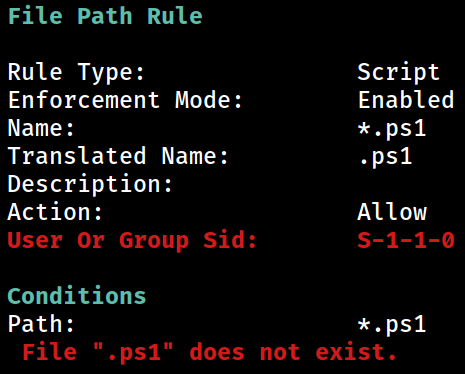Click the File Path Rule heading
Screen dimensions: 465x374
pos(105,16)
